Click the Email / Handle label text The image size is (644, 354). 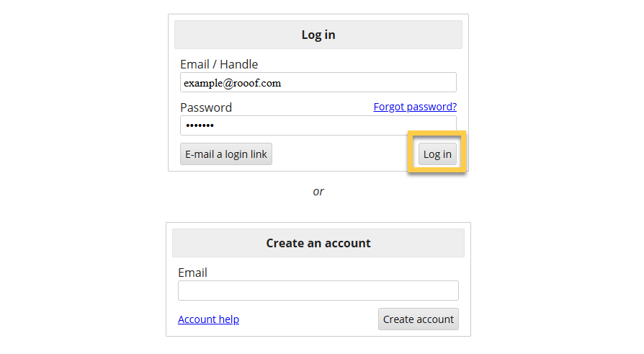(219, 64)
